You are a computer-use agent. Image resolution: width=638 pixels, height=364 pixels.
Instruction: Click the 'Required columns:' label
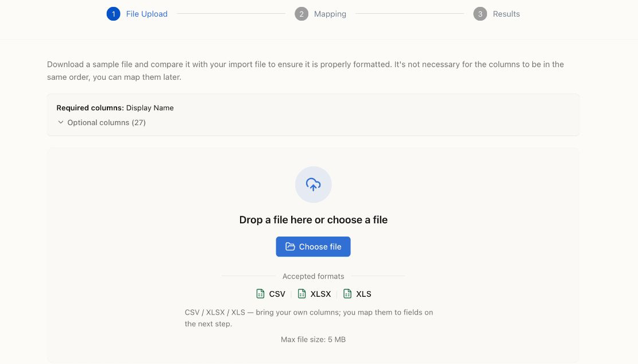coord(90,108)
